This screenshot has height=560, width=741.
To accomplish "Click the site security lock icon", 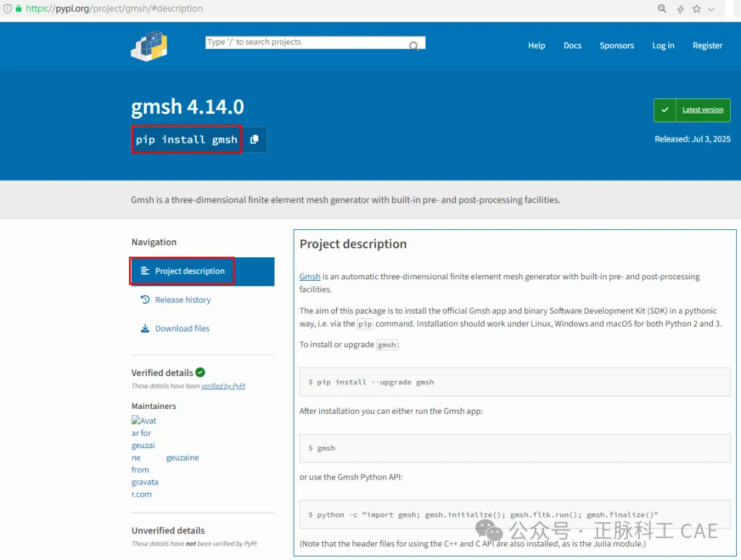I will click(19, 9).
